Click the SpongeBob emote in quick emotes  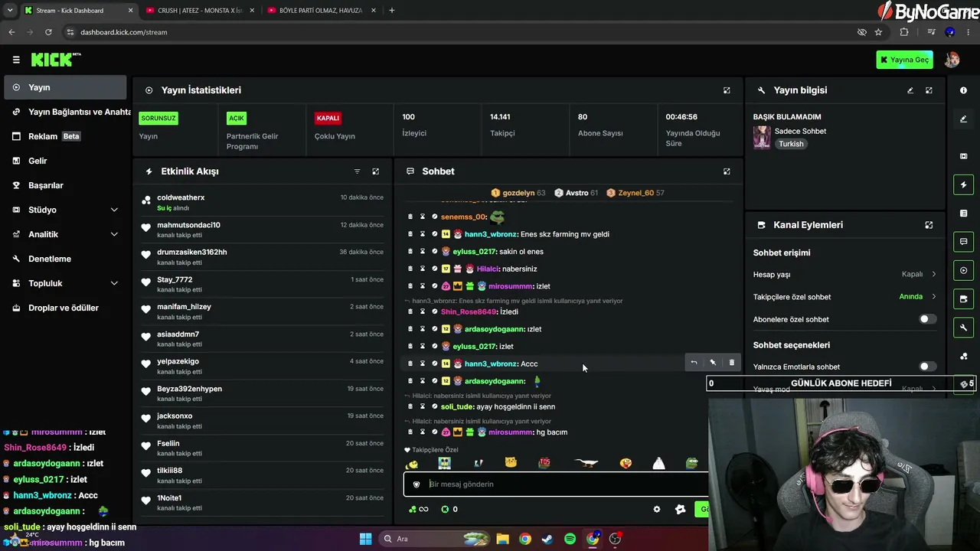pos(444,463)
